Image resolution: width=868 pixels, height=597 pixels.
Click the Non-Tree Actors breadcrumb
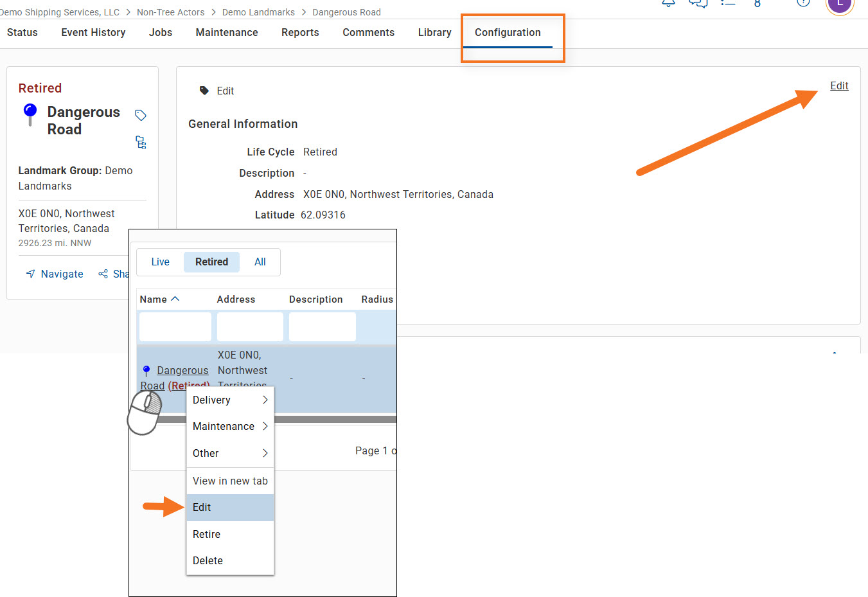click(171, 12)
